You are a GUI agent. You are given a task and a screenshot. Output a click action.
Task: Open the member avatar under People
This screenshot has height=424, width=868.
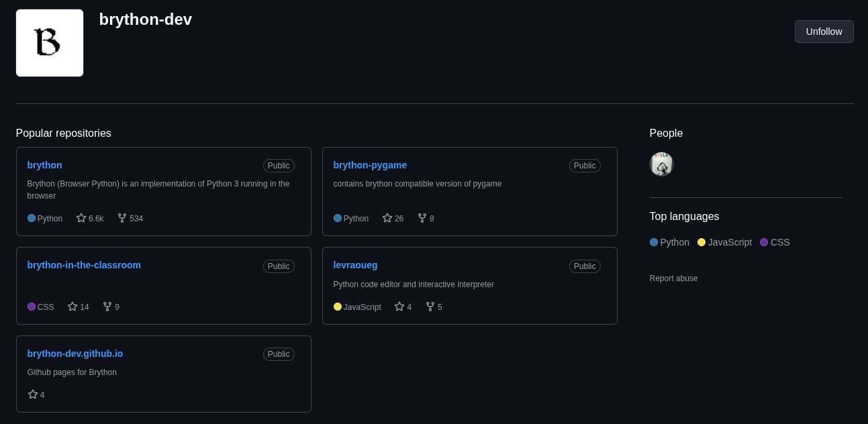[x=661, y=164]
